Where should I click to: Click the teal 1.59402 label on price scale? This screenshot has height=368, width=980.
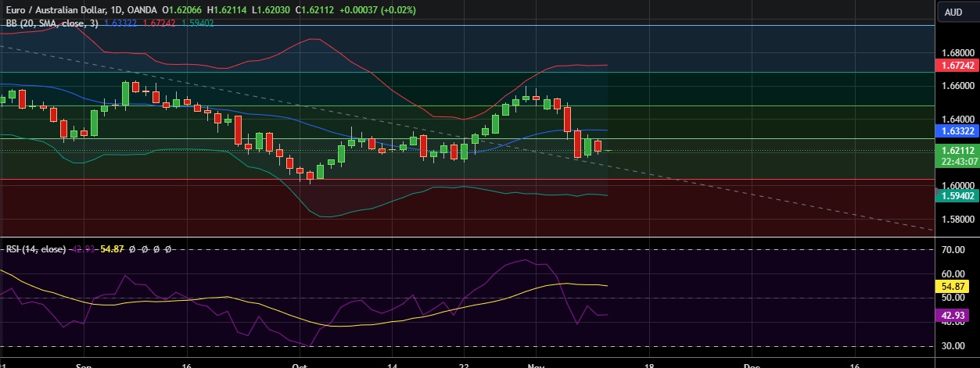(957, 196)
